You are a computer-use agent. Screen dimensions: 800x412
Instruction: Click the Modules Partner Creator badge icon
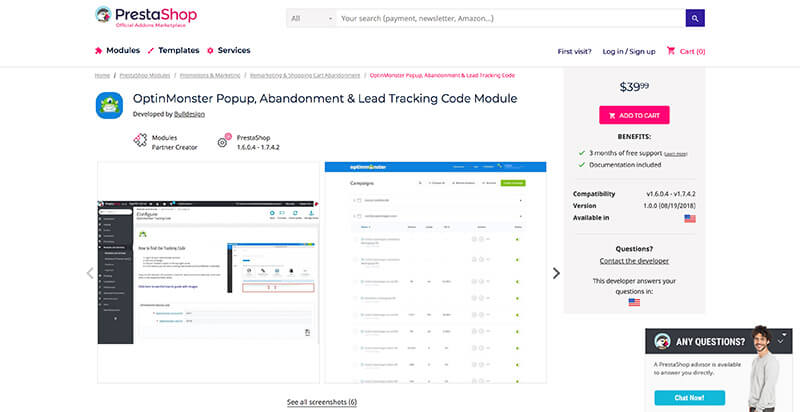coord(140,140)
